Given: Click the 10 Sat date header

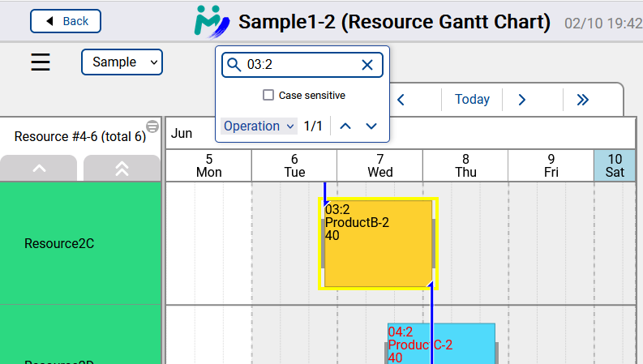Looking at the screenshot, I should click(615, 165).
